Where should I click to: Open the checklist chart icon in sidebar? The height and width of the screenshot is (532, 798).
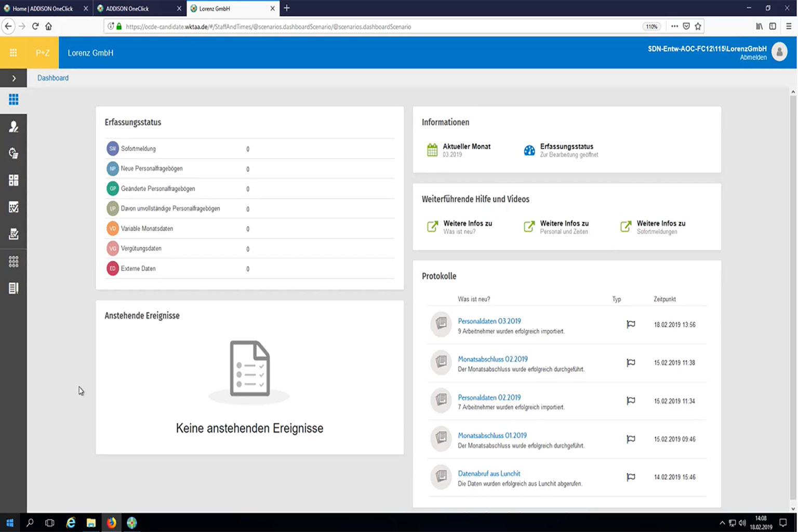[x=14, y=207]
